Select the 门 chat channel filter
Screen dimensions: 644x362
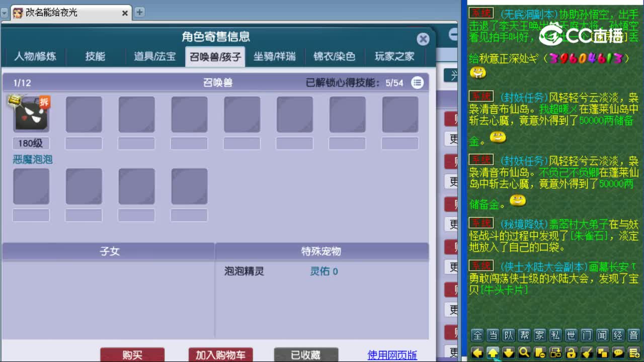(587, 335)
